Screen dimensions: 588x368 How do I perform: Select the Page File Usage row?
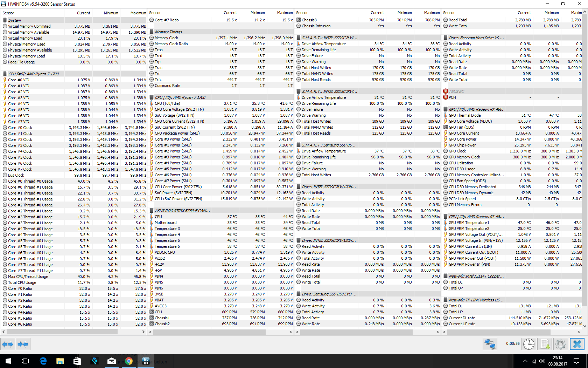74,62
